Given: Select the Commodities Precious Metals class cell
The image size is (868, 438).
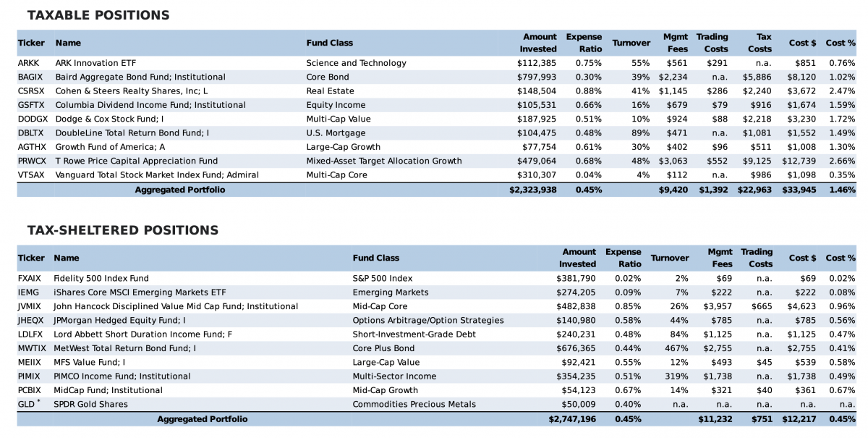Looking at the screenshot, I should pos(414,404).
